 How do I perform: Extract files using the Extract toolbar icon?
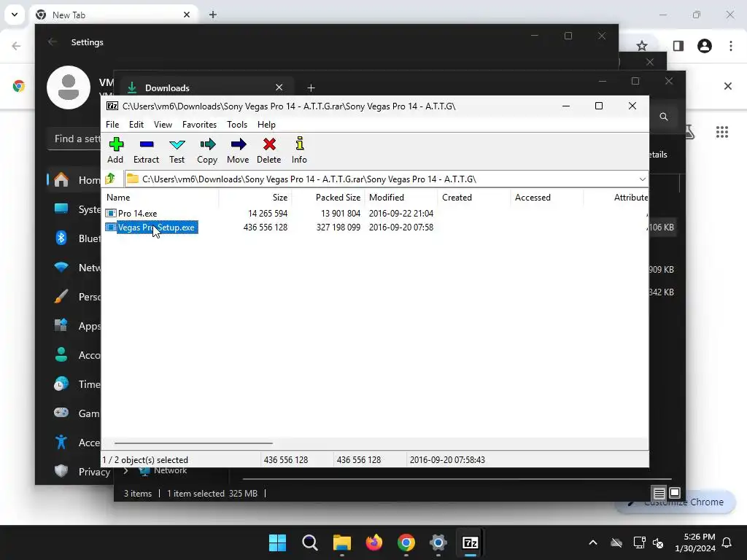coord(146,150)
